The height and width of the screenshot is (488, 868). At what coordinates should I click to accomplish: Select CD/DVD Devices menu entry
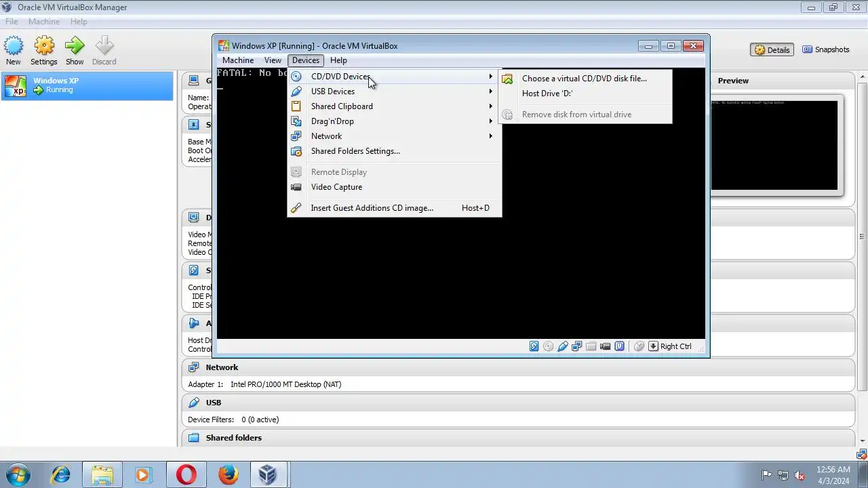(394, 77)
